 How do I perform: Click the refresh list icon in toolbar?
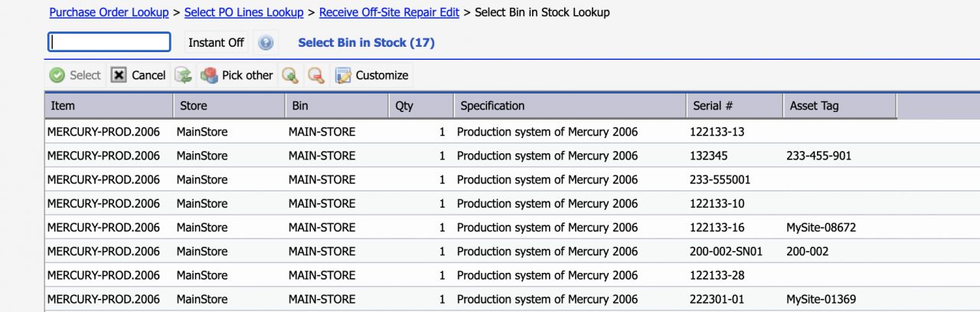pos(183,75)
